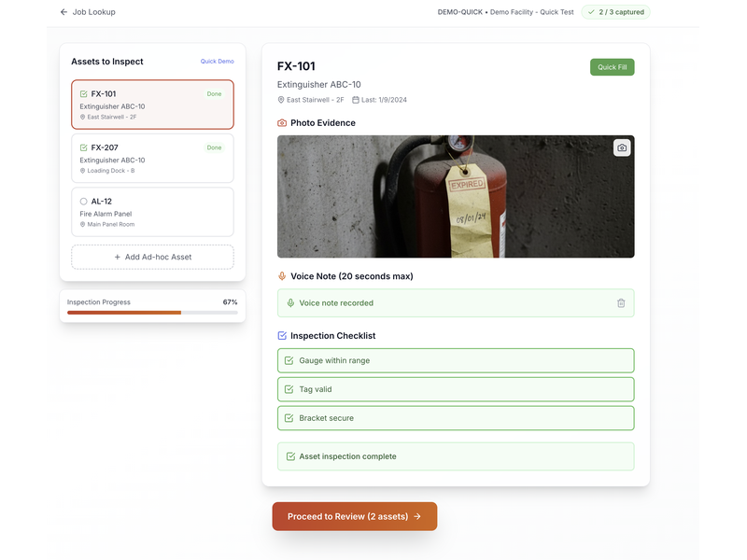Click the camera icon on the photo
This screenshot has height=560, width=747.
[x=622, y=148]
